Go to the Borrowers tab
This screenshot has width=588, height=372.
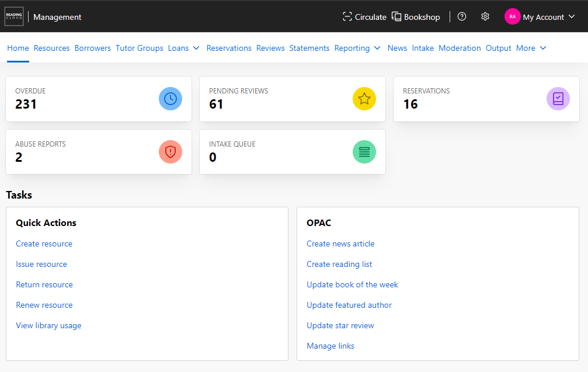click(92, 48)
